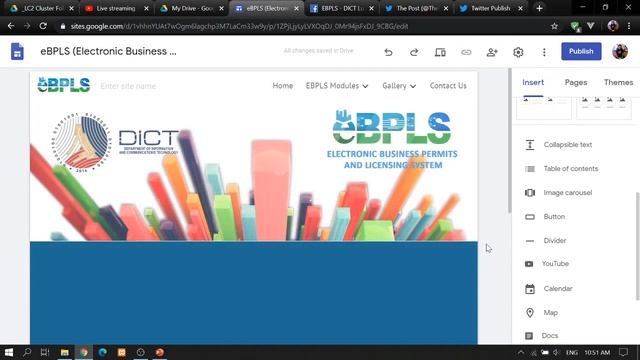Select the Electronic Business Permits banner text
This screenshot has height=360, width=640.
(x=392, y=160)
